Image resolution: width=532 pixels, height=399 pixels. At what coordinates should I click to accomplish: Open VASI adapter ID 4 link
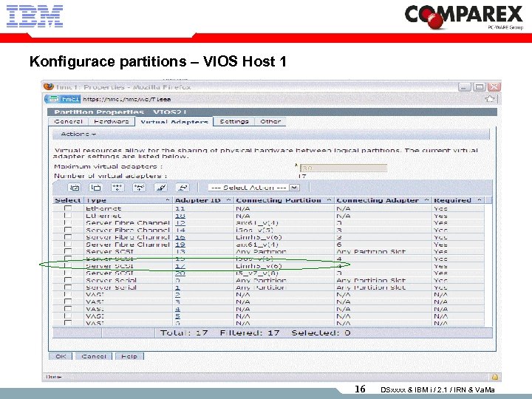(178, 309)
